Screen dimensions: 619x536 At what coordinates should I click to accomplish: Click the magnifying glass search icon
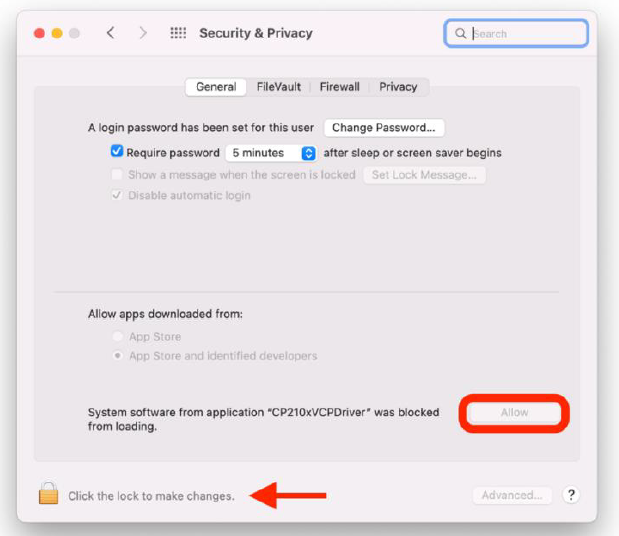coord(461,33)
